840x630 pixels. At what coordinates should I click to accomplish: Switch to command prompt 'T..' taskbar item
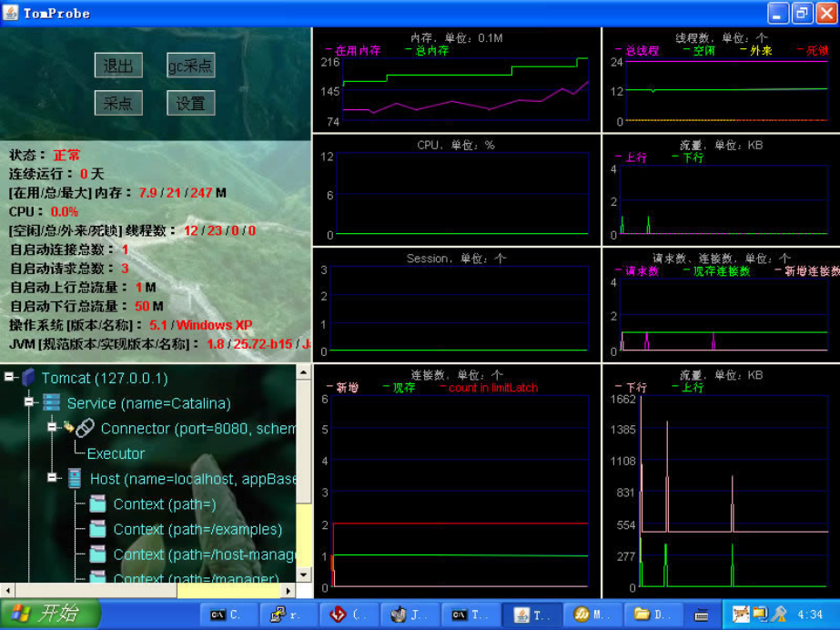click(x=470, y=615)
